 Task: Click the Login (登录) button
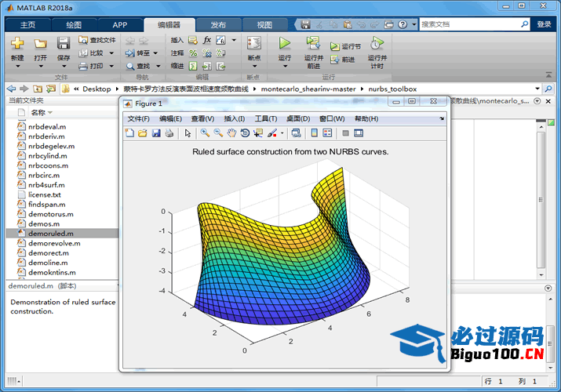click(544, 24)
